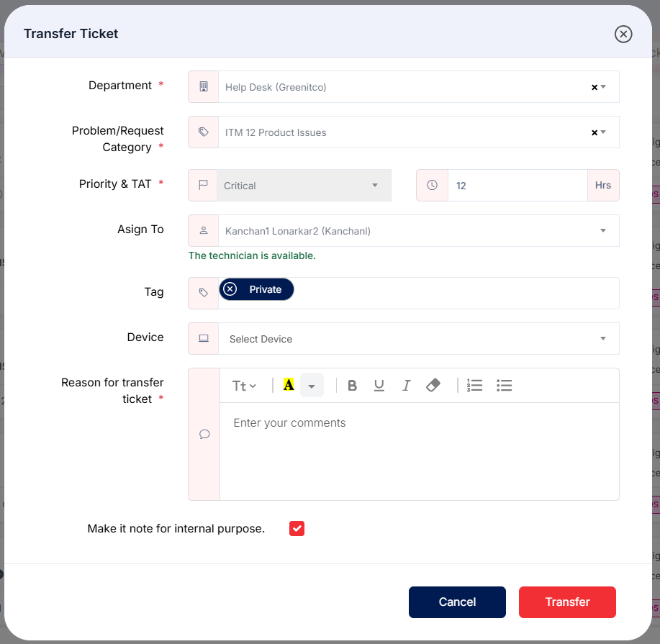Toggle underline formatting
The height and width of the screenshot is (644, 660).
click(379, 386)
